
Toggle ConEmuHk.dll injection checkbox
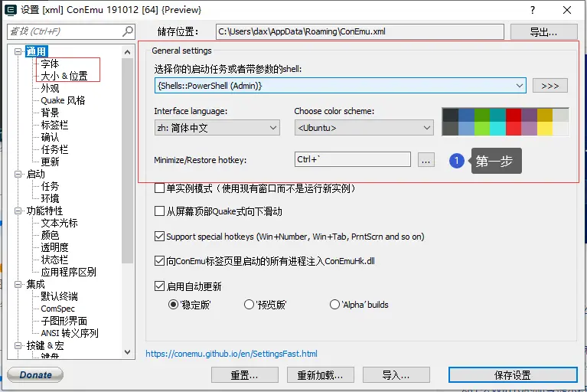tap(159, 261)
